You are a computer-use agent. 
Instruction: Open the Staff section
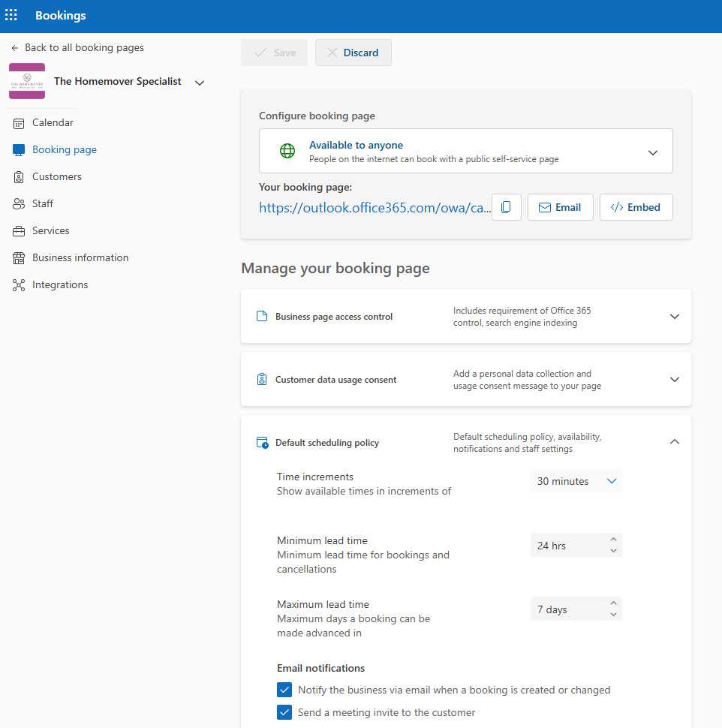click(43, 203)
